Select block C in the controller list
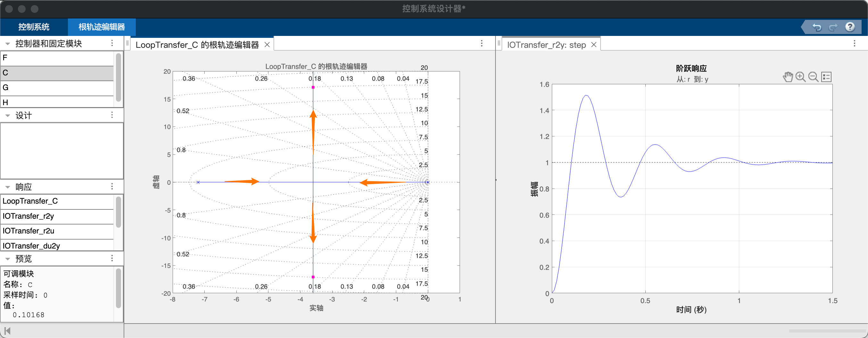868x338 pixels. (57, 73)
